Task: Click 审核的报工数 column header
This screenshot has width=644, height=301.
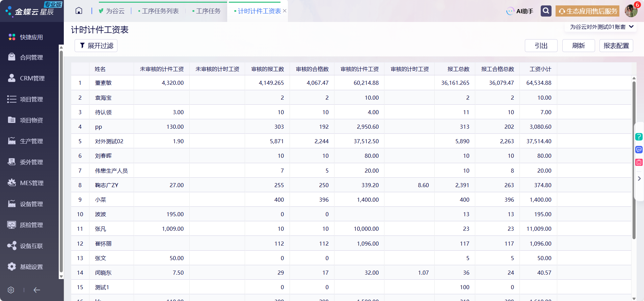Action: coord(268,69)
